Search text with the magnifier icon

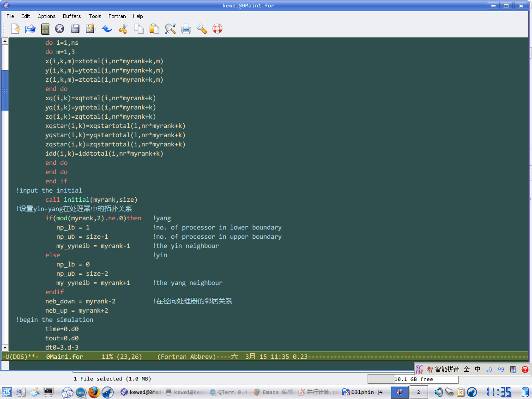coord(170,29)
